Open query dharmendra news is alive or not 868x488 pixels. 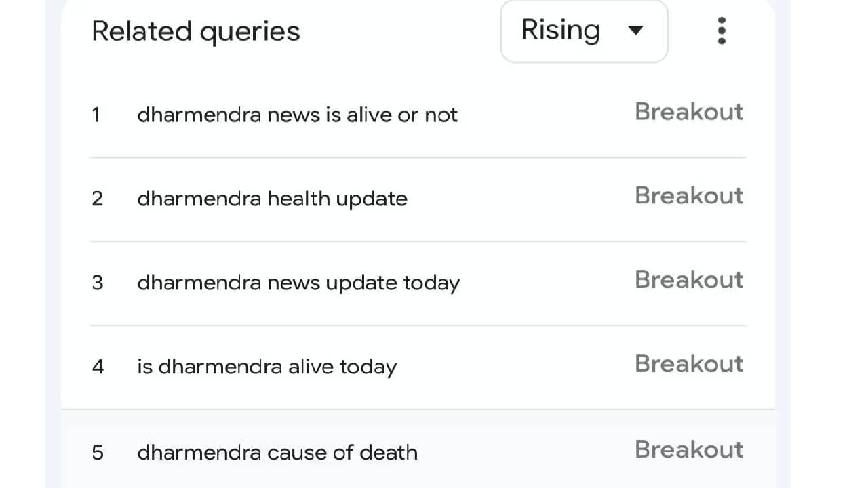297,115
